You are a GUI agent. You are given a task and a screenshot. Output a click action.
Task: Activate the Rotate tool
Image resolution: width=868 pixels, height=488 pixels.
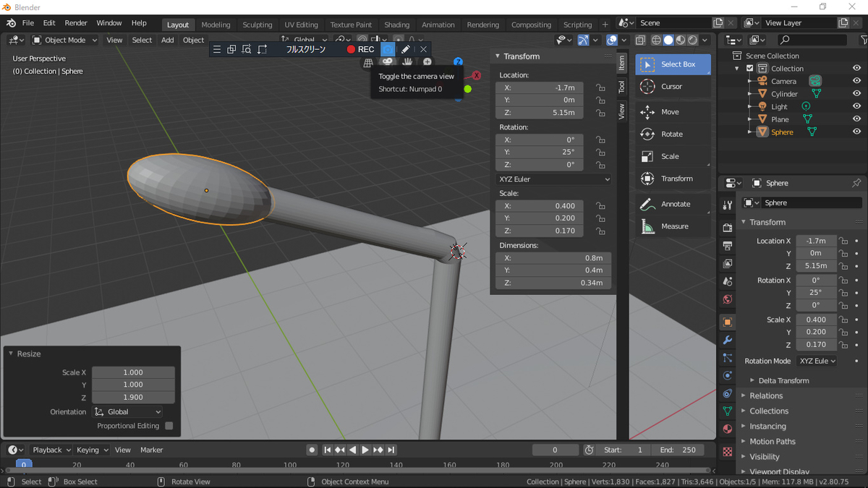point(672,134)
